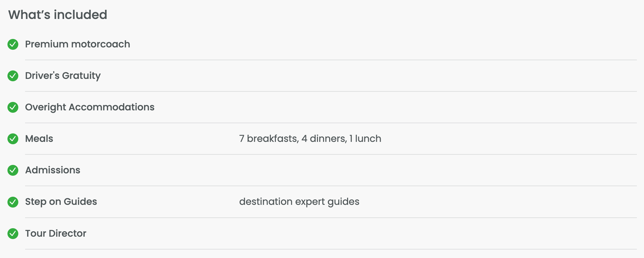The width and height of the screenshot is (644, 258).
Task: Click the green checkmark beside Premium motorcoach
Action: tap(13, 44)
